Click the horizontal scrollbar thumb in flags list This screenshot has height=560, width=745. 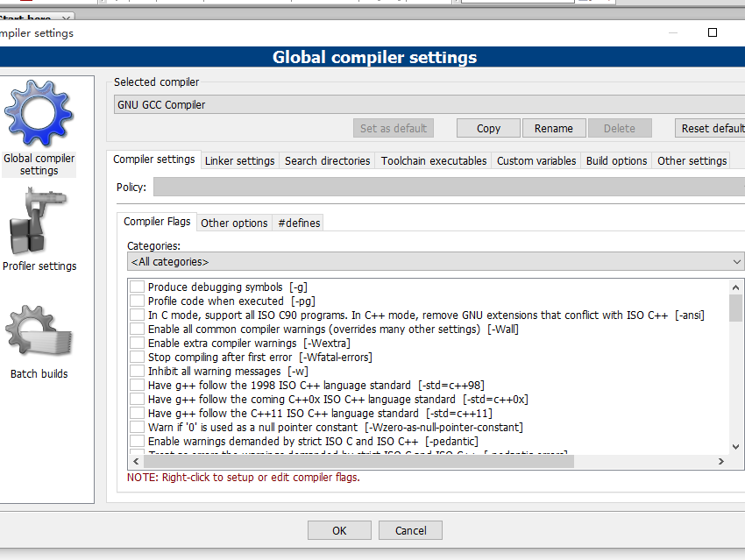[x=358, y=461]
